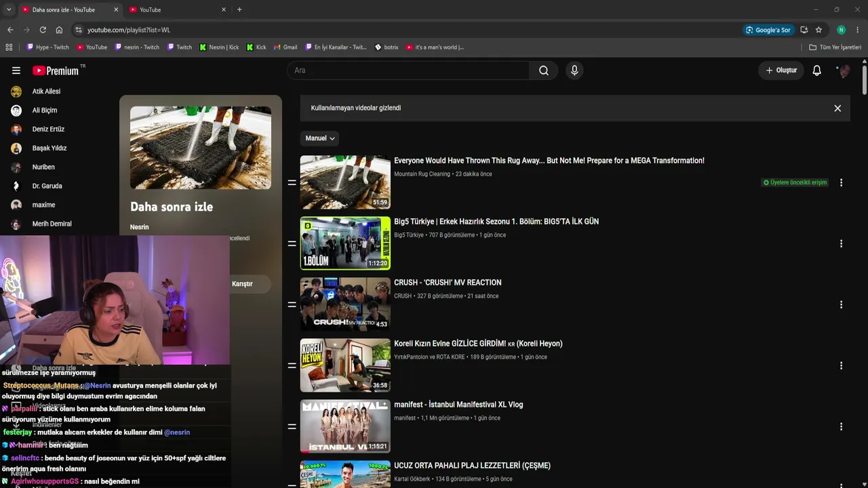Open options menu for CRUSH MV REACTION video

click(x=841, y=304)
